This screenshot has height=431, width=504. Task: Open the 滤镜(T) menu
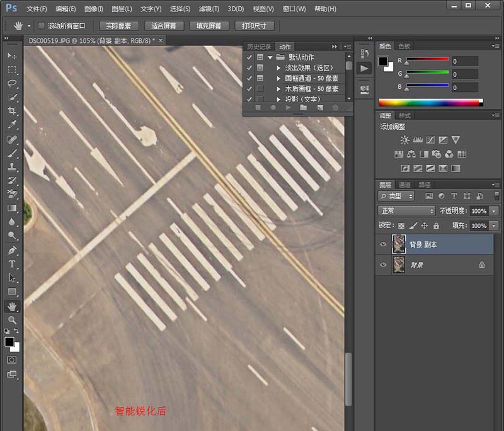point(209,9)
